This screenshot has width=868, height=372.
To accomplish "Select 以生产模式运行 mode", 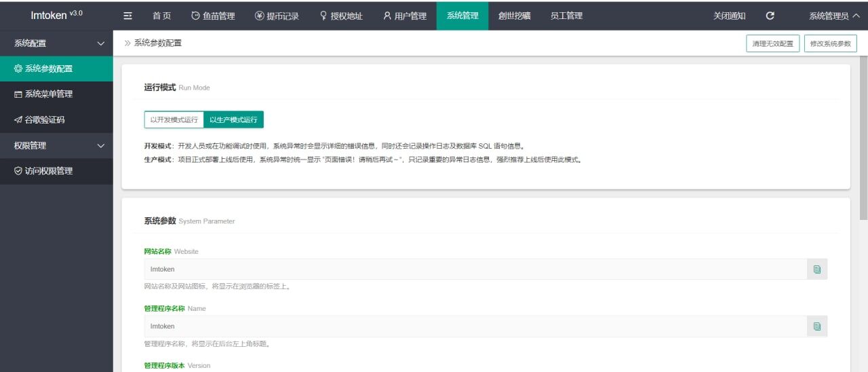I will 234,119.
